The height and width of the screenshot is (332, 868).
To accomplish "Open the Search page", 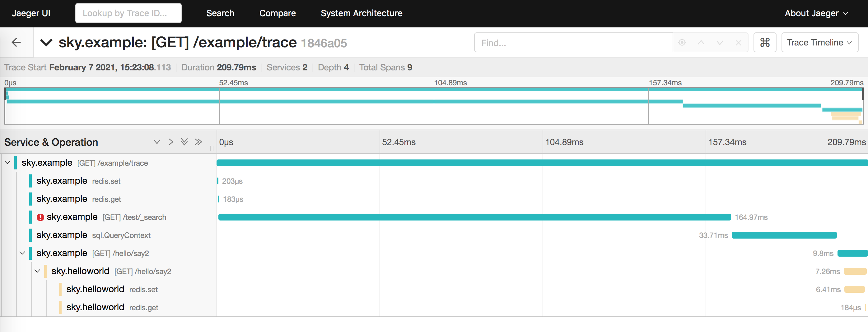I will [x=220, y=13].
